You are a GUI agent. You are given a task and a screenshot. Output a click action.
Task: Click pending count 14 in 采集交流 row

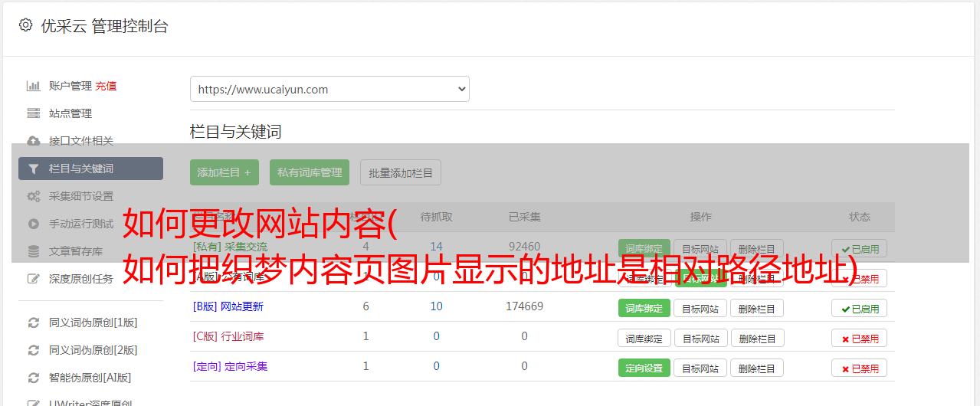[x=436, y=247]
